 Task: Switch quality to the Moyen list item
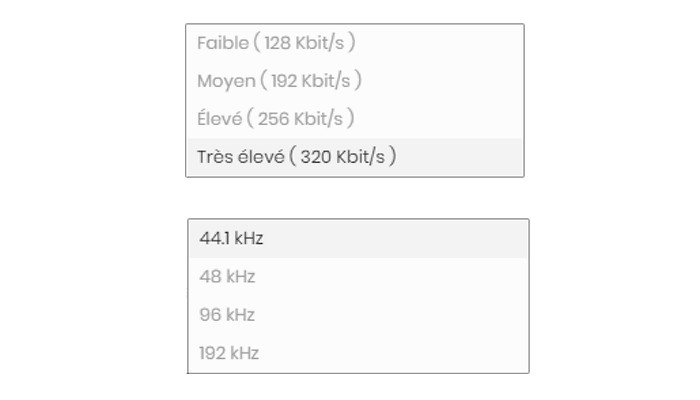click(280, 81)
